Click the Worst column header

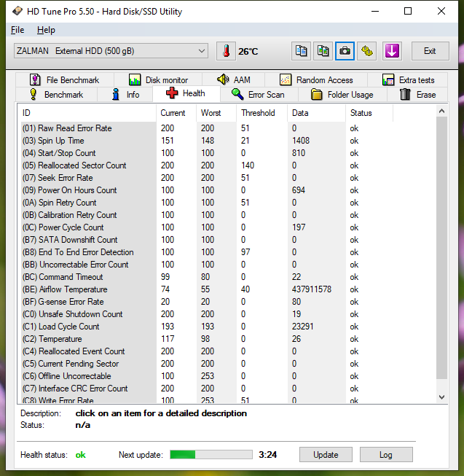pos(216,113)
